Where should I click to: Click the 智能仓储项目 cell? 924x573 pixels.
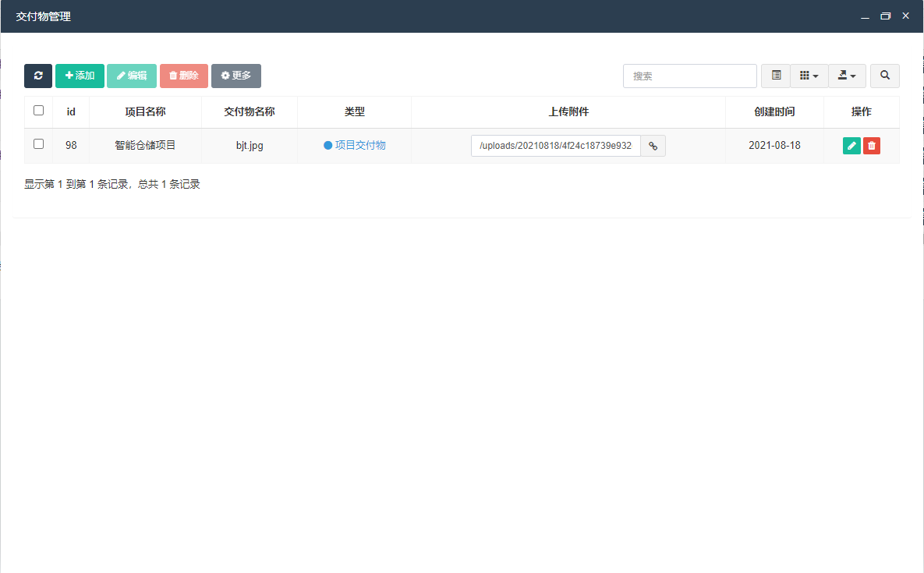point(145,145)
